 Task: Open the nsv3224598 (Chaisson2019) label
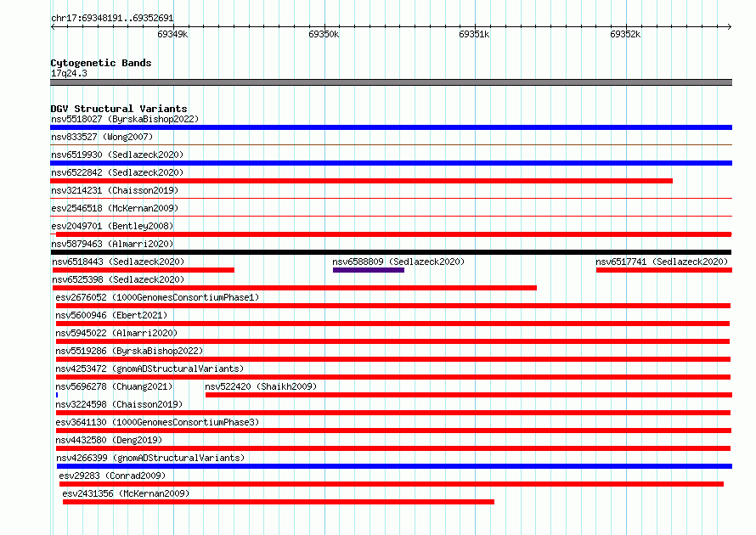pyautogui.click(x=119, y=404)
